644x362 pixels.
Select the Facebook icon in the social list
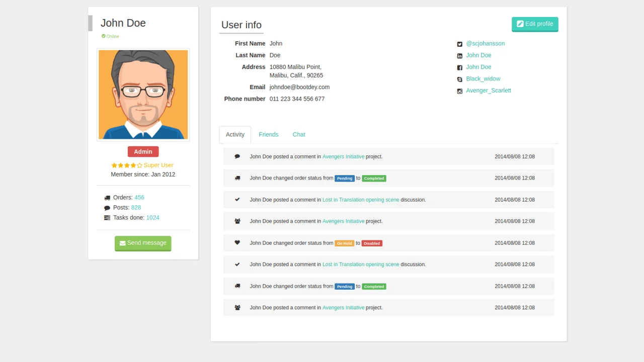coord(459,67)
